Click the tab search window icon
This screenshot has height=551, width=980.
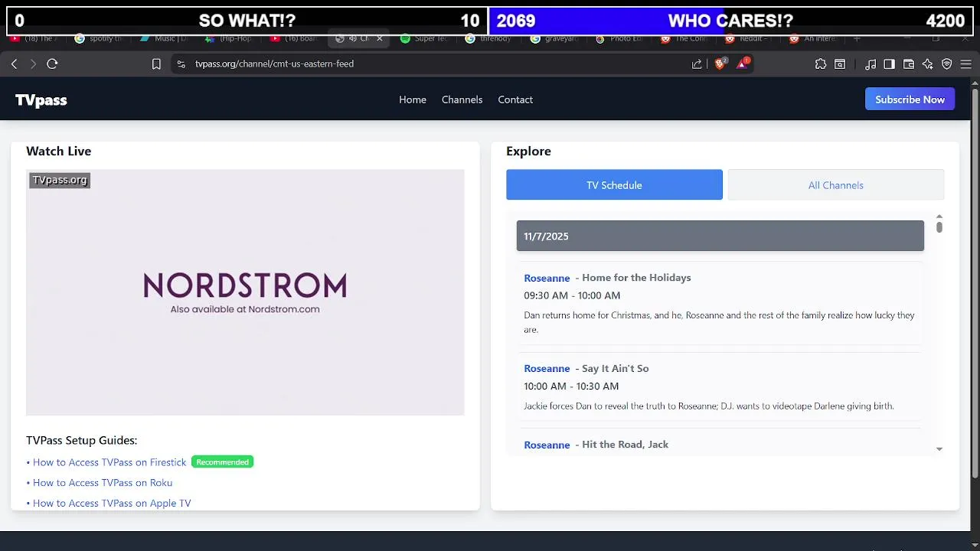tap(840, 64)
